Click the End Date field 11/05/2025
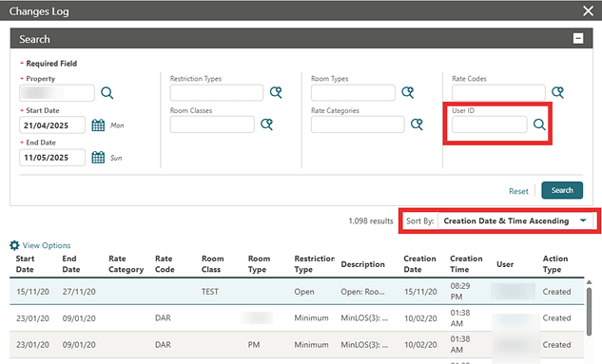Viewport: 602px width, 364px height. (52, 157)
